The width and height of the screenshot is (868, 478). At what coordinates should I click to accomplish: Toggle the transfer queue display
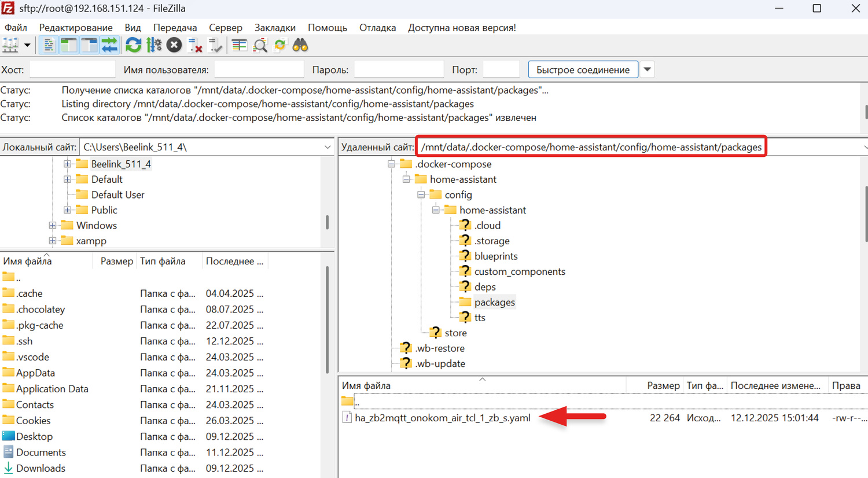point(109,45)
